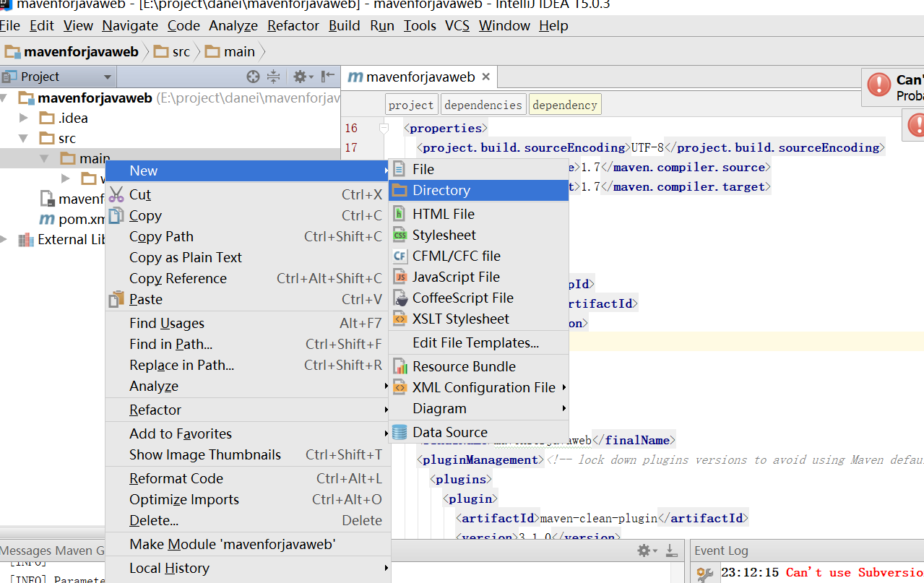Open the Refactor menu in menu bar
This screenshot has height=583, width=924.
(x=293, y=25)
